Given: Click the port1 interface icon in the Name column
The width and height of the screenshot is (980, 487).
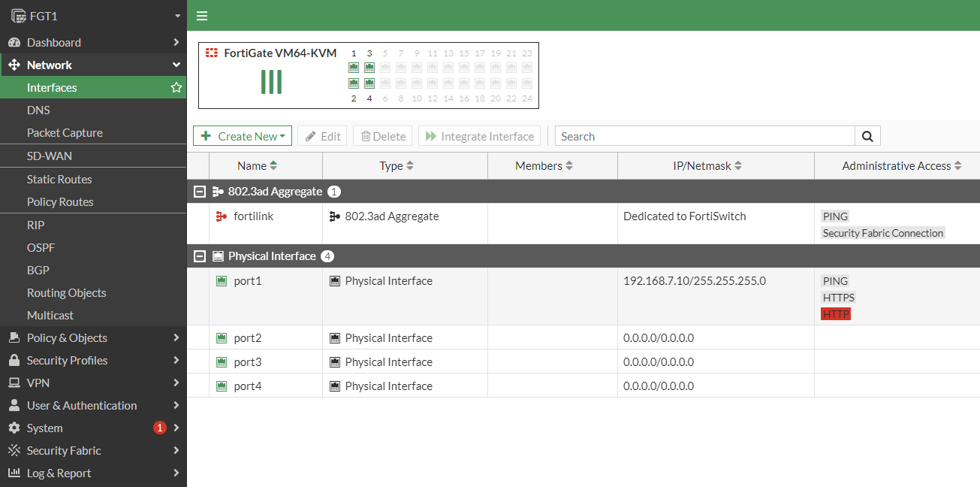Looking at the screenshot, I should point(222,280).
